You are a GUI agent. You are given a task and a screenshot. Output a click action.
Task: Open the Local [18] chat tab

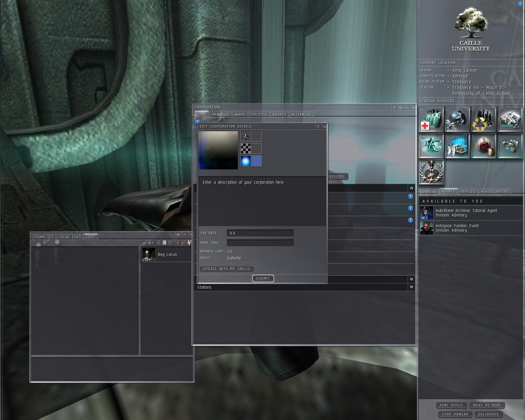(x=70, y=237)
